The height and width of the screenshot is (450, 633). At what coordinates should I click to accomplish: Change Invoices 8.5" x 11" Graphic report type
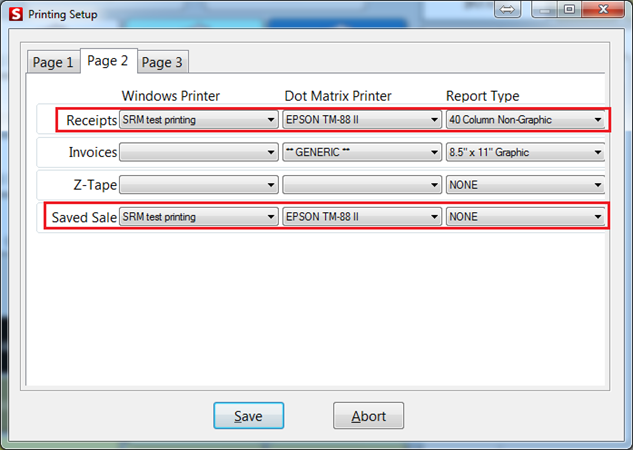click(x=526, y=153)
